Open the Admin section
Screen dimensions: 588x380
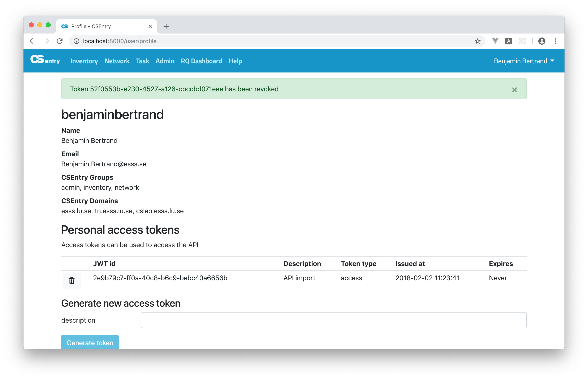165,61
